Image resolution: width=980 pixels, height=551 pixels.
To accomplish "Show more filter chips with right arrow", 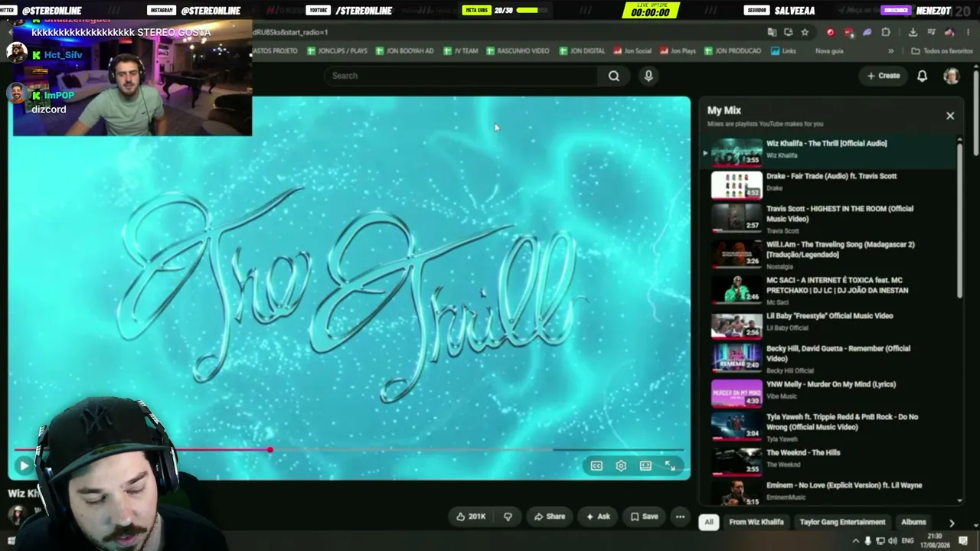I will (x=952, y=523).
